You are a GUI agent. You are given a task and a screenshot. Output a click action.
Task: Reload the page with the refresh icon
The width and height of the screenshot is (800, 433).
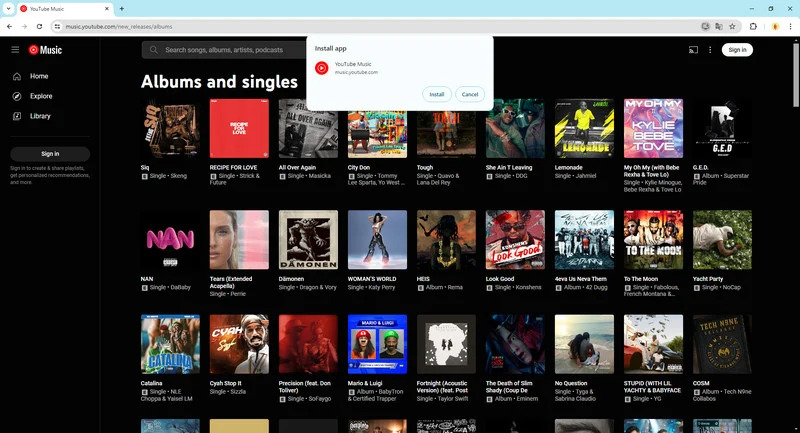(38, 26)
